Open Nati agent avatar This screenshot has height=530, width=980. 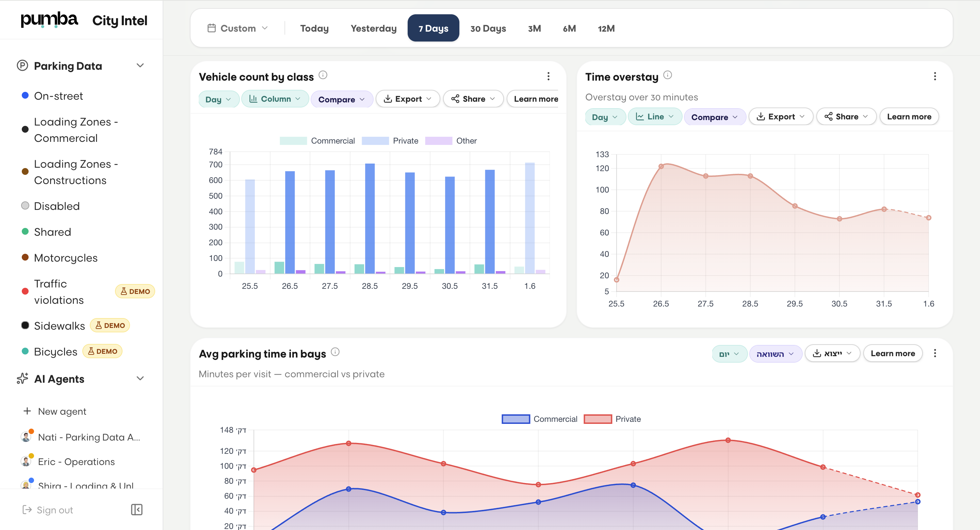[26, 437]
